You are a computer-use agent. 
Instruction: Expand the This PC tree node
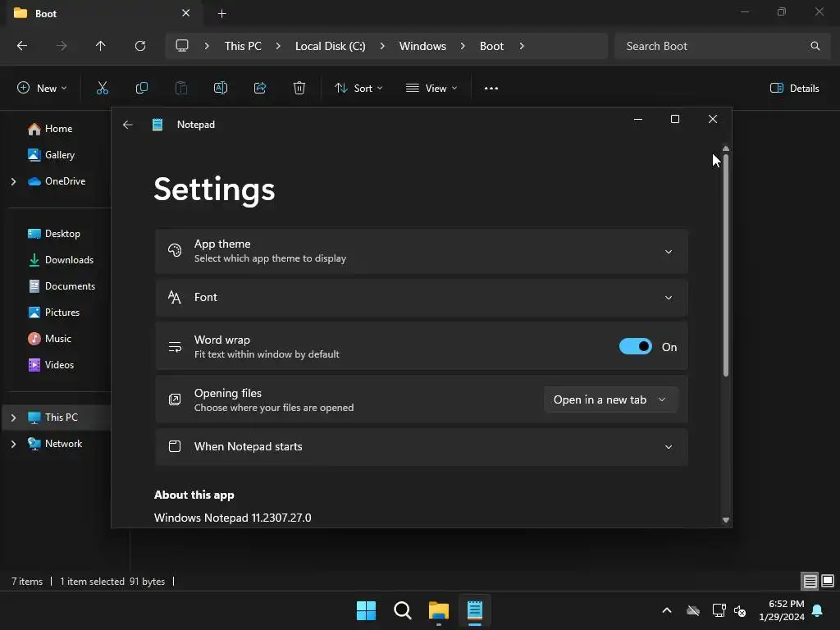point(13,418)
